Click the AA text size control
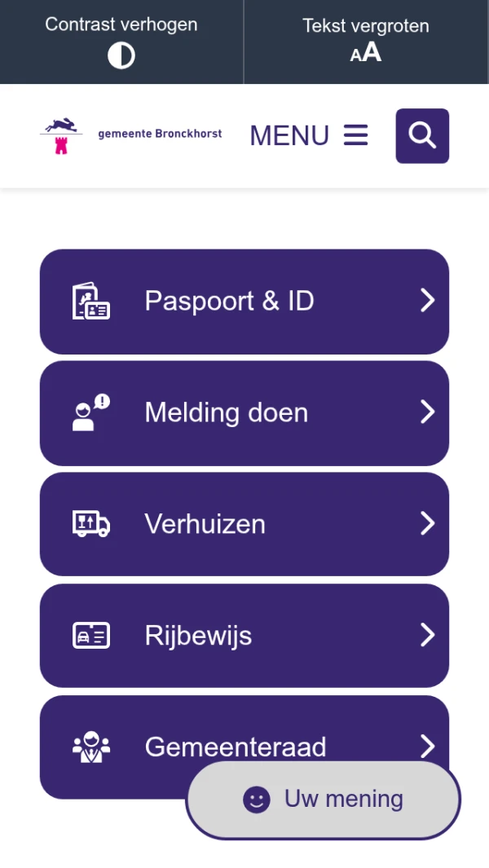489x868 pixels. pos(365,55)
